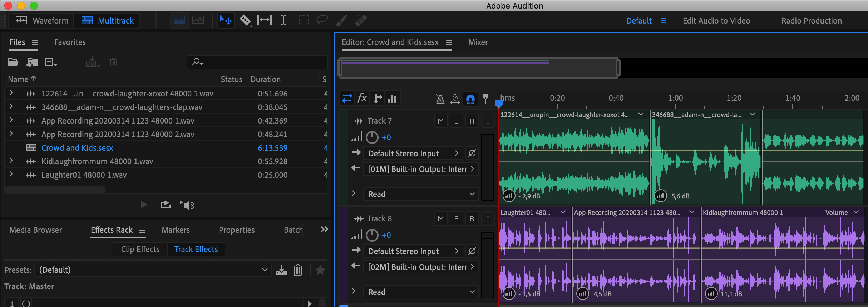Open the Markers panel tab
The height and width of the screenshot is (307, 868).
click(x=176, y=230)
